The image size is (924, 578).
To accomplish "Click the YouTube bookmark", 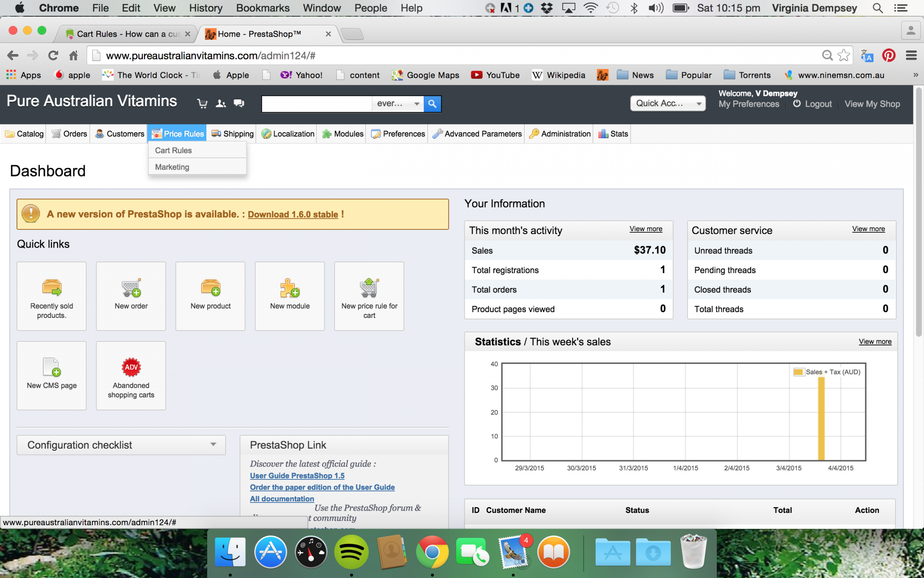I will pyautogui.click(x=495, y=75).
